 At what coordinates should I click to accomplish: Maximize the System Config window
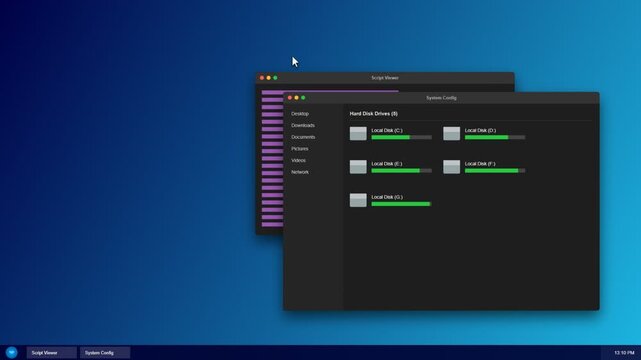[x=303, y=98]
